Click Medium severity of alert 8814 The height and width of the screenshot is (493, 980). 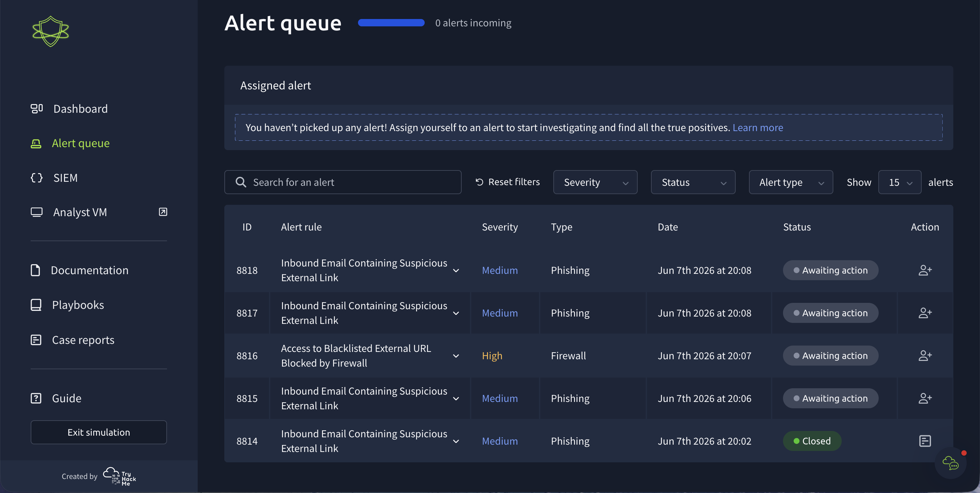(x=500, y=441)
